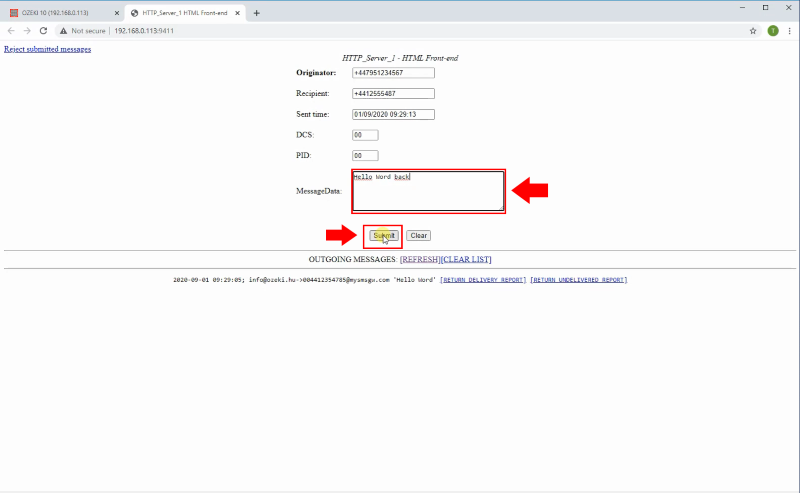This screenshot has width=800, height=493.
Task: Click the address bar URL 192.168.0.113:9411
Action: pyautogui.click(x=144, y=31)
